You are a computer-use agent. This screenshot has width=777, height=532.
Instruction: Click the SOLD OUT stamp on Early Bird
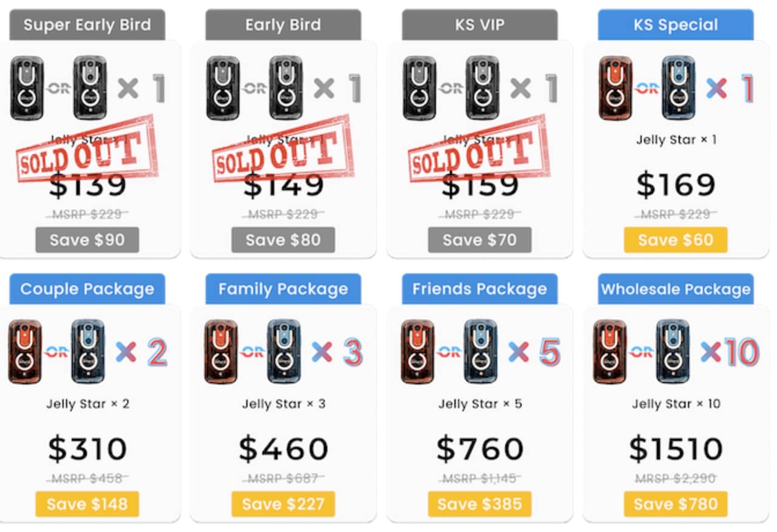tap(283, 155)
